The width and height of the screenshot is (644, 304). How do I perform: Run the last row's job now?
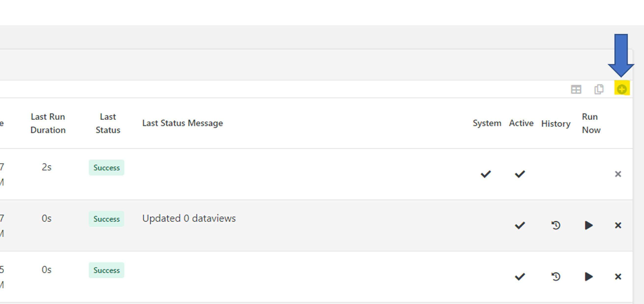[x=589, y=276]
